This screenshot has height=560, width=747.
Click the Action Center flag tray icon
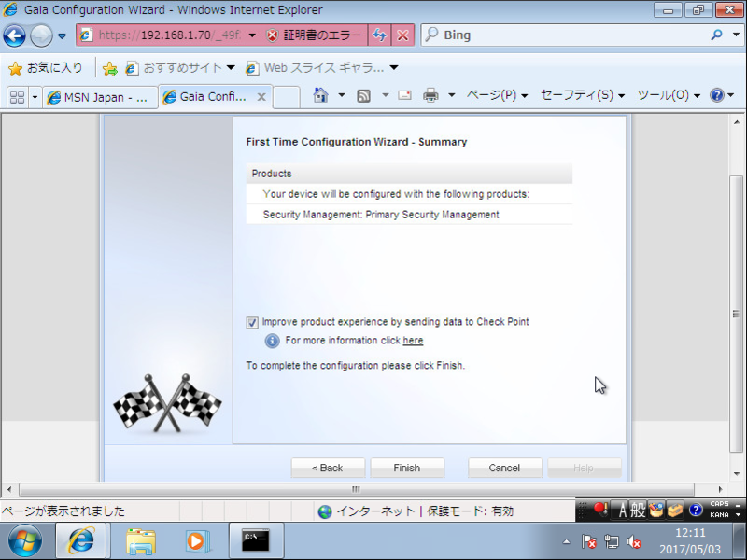coord(589,542)
